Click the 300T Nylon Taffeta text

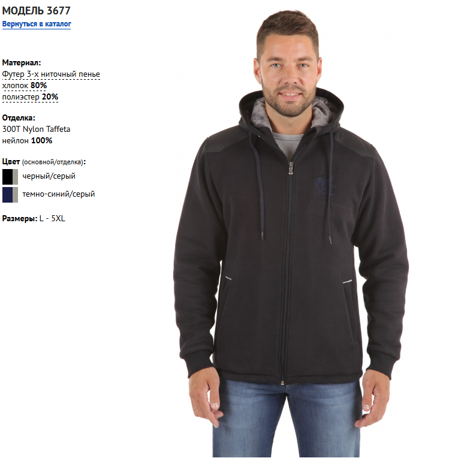click(x=36, y=129)
